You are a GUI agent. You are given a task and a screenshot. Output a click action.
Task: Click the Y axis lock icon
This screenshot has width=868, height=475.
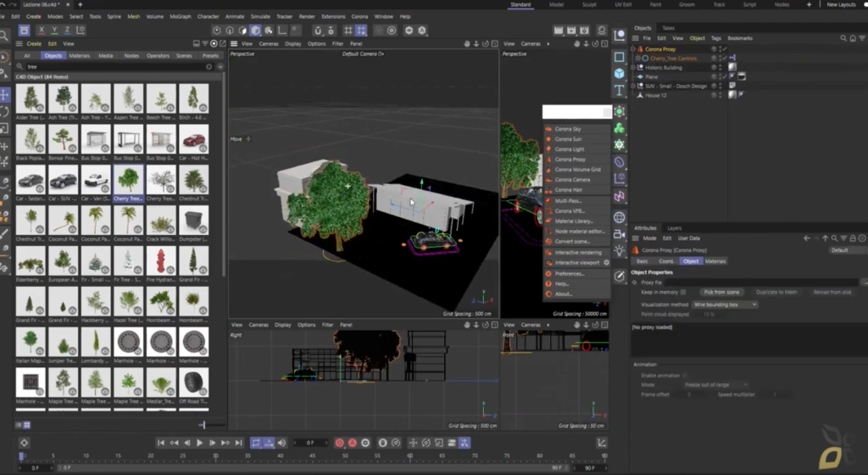[54, 31]
